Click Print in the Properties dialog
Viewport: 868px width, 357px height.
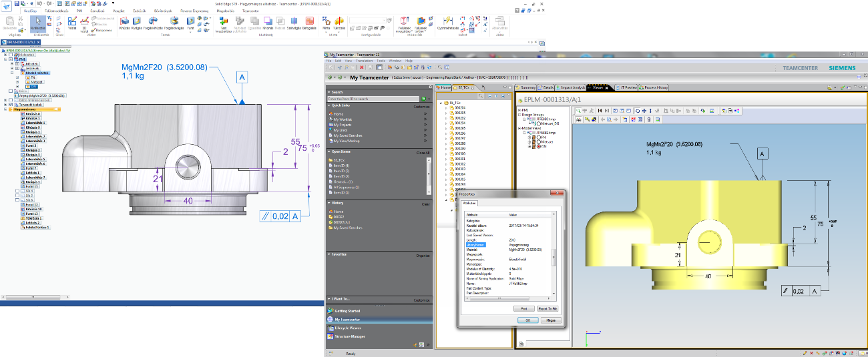pos(523,308)
